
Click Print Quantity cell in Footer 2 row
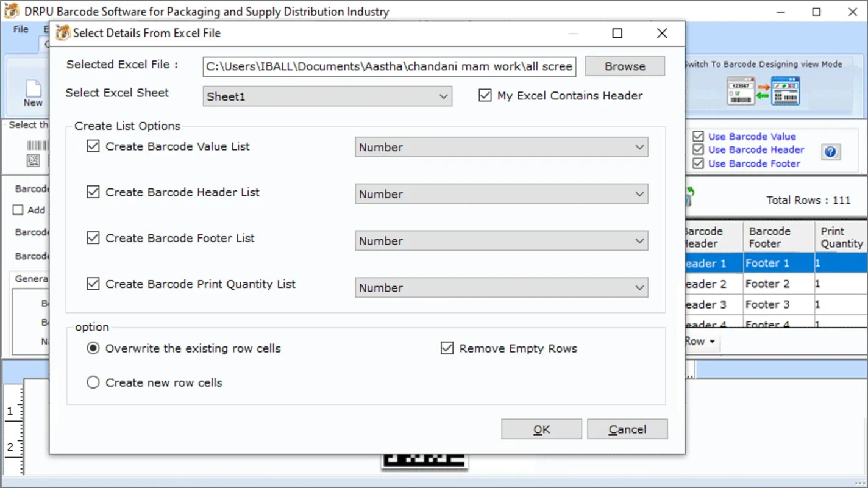point(841,284)
